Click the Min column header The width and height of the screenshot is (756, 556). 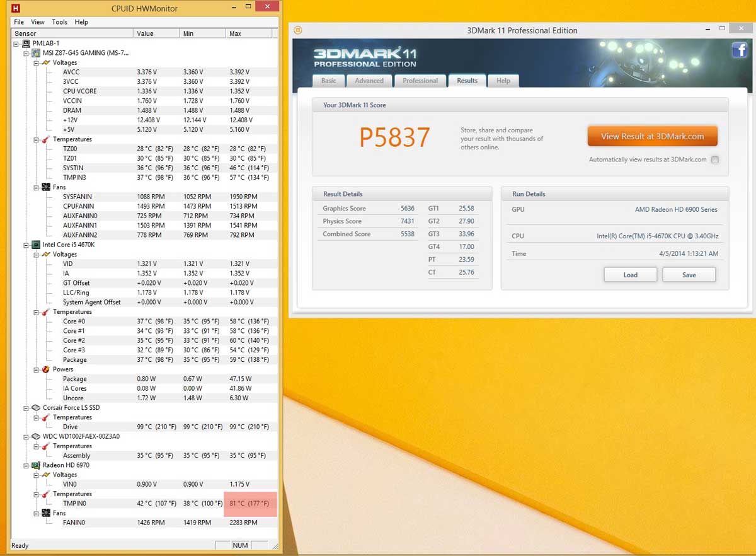[203, 33]
